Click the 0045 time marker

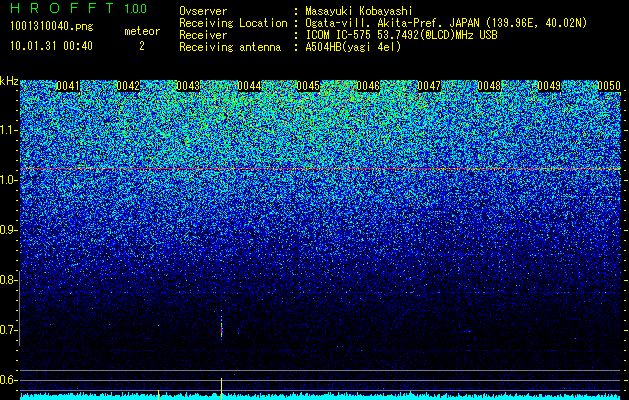coord(308,86)
